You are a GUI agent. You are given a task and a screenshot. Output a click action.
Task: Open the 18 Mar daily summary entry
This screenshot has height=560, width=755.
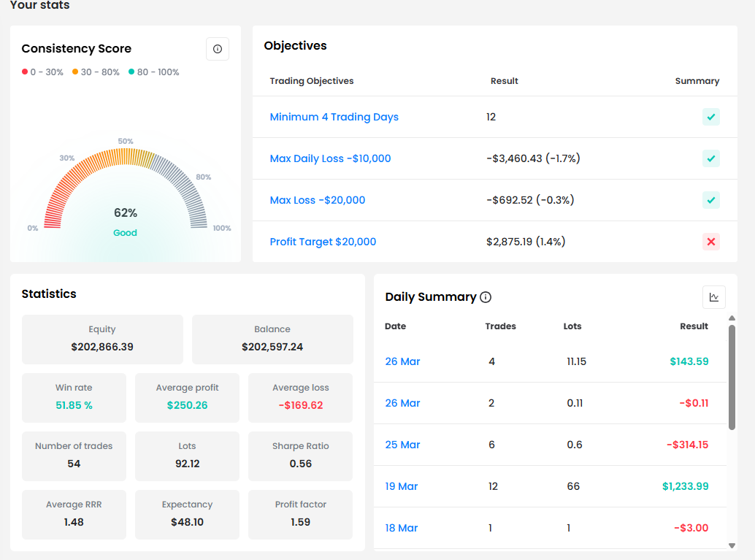[x=402, y=528]
